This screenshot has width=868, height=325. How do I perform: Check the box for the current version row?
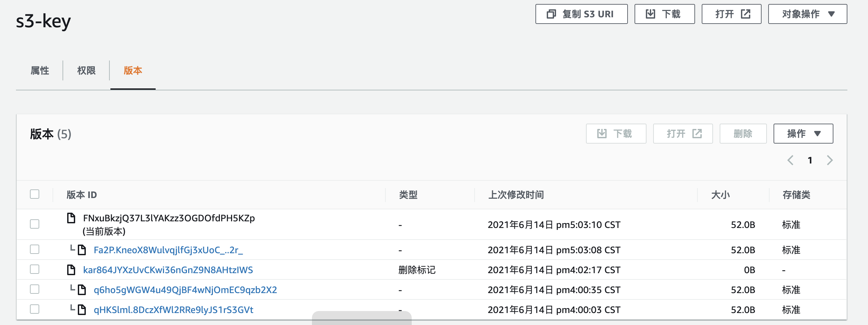[x=35, y=224]
